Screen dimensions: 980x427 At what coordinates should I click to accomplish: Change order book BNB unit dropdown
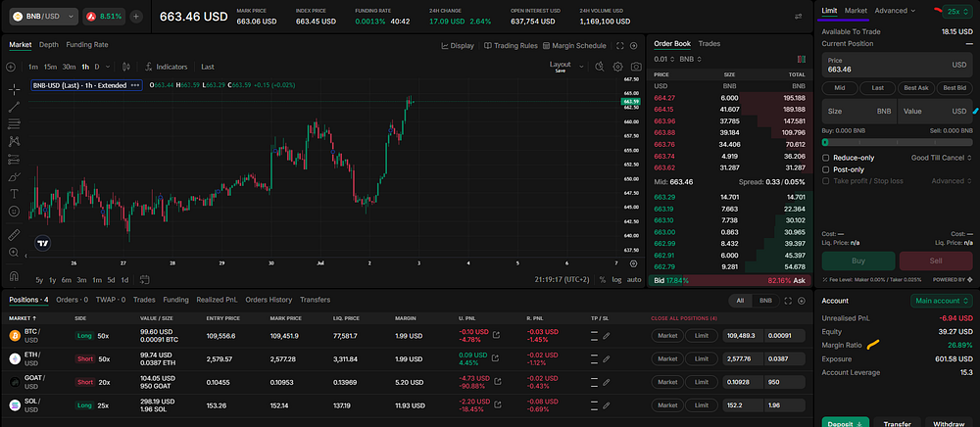pos(690,60)
